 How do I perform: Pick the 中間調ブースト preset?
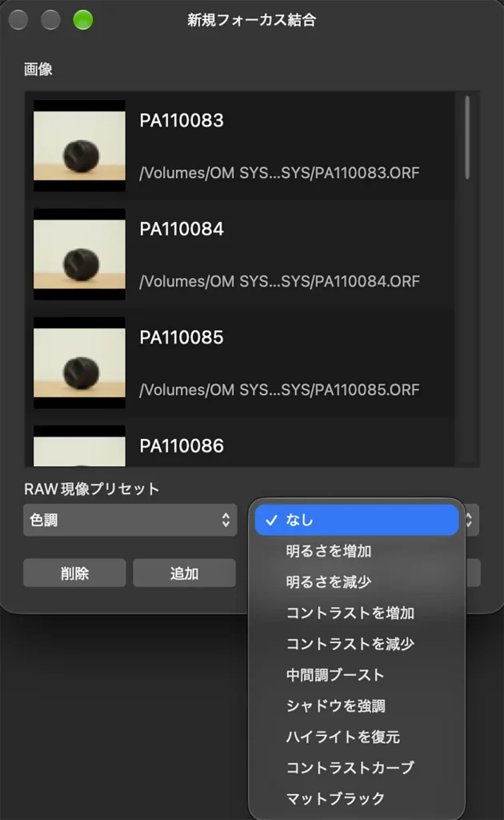click(357, 674)
